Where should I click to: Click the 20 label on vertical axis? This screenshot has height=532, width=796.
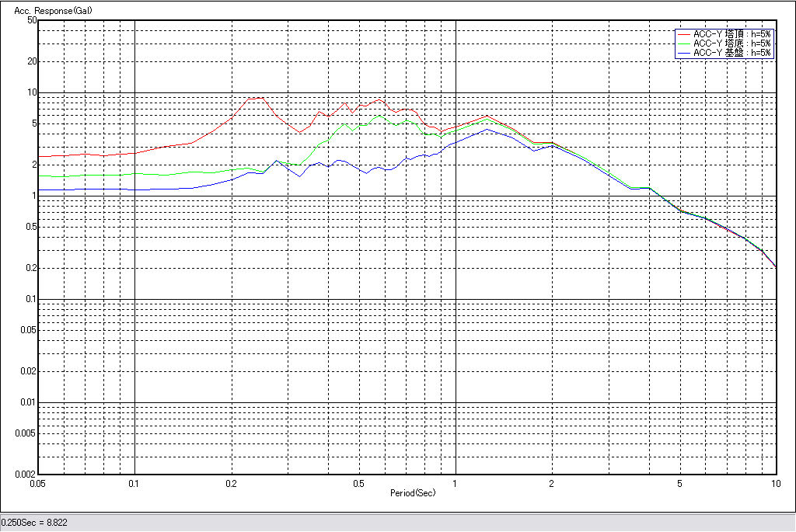[x=32, y=61]
